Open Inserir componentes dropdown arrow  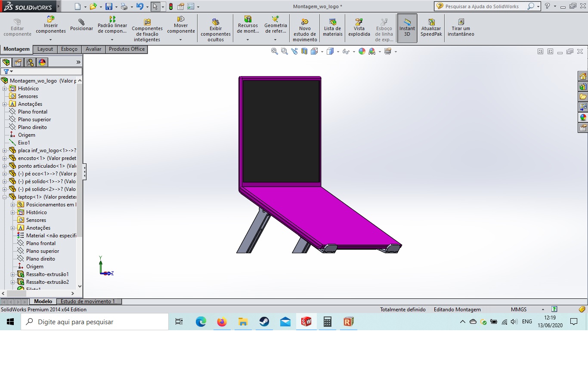pyautogui.click(x=50, y=40)
